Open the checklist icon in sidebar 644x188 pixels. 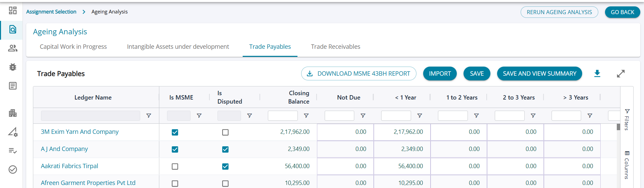13,151
